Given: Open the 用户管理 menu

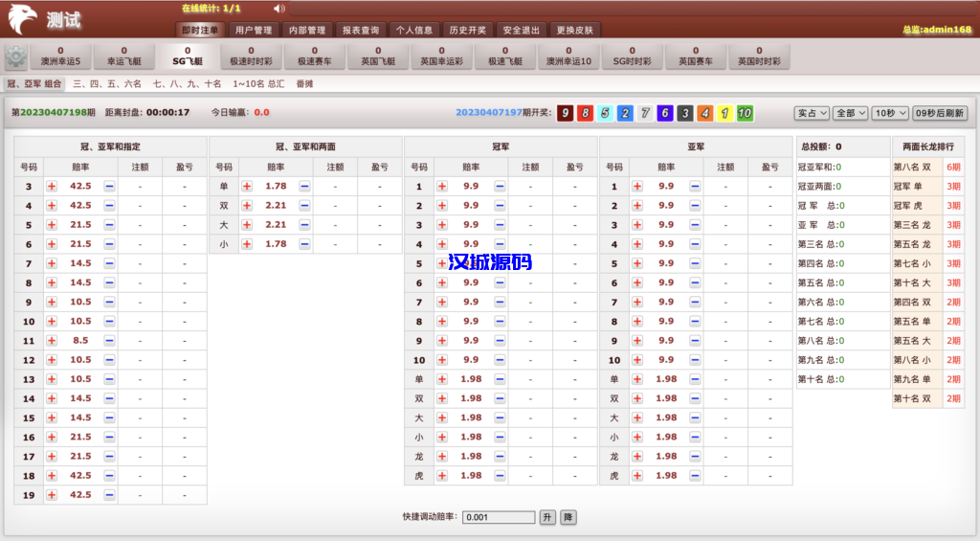Looking at the screenshot, I should pyautogui.click(x=254, y=30).
